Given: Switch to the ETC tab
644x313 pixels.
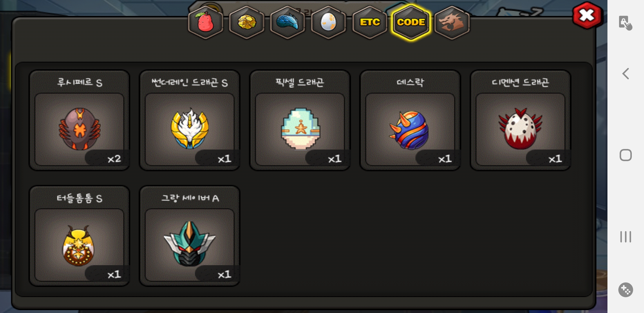Looking at the screenshot, I should (370, 23).
